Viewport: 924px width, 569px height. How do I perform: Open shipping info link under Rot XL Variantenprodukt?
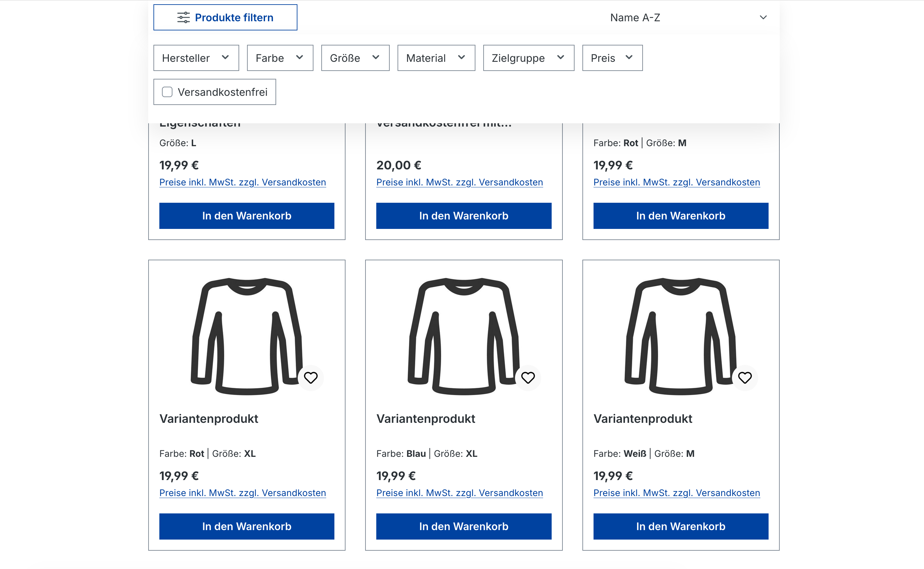[x=242, y=492]
